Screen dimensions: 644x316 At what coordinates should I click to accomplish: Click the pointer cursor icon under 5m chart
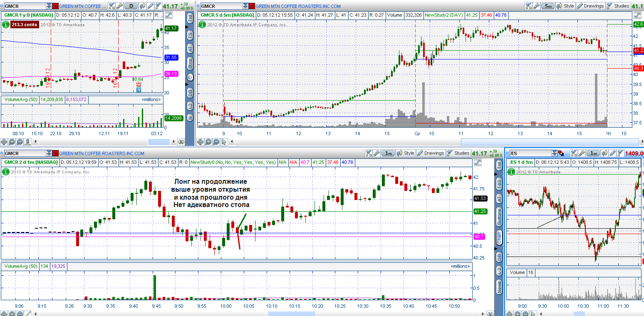pos(224,142)
